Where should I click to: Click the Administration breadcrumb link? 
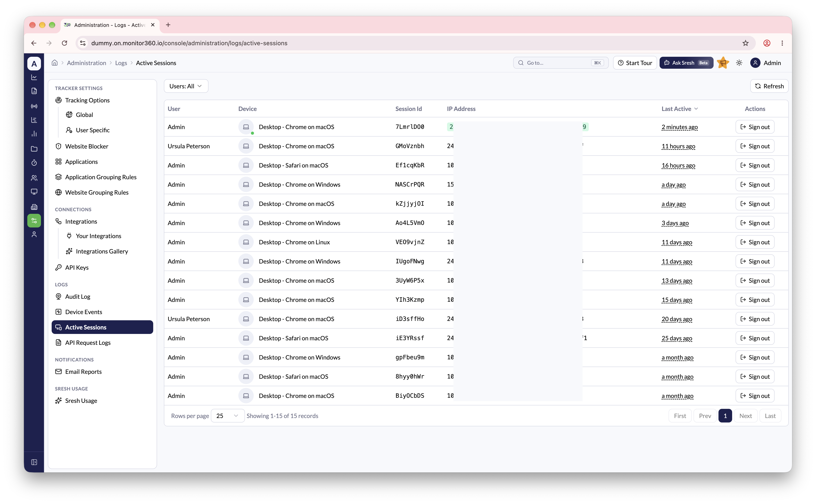(86, 63)
